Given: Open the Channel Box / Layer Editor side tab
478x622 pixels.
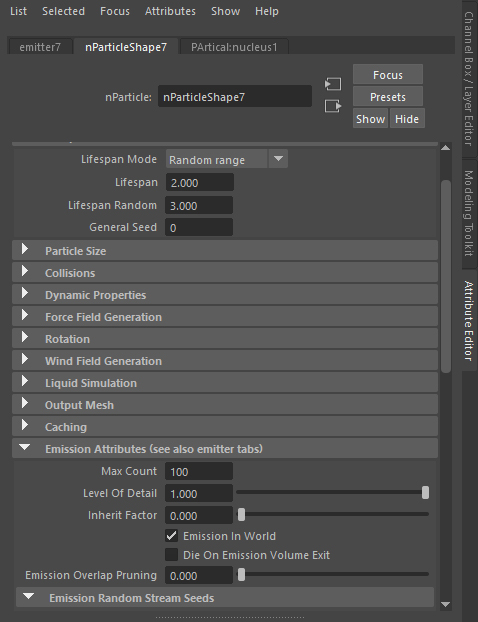Looking at the screenshot, I should coord(469,78).
